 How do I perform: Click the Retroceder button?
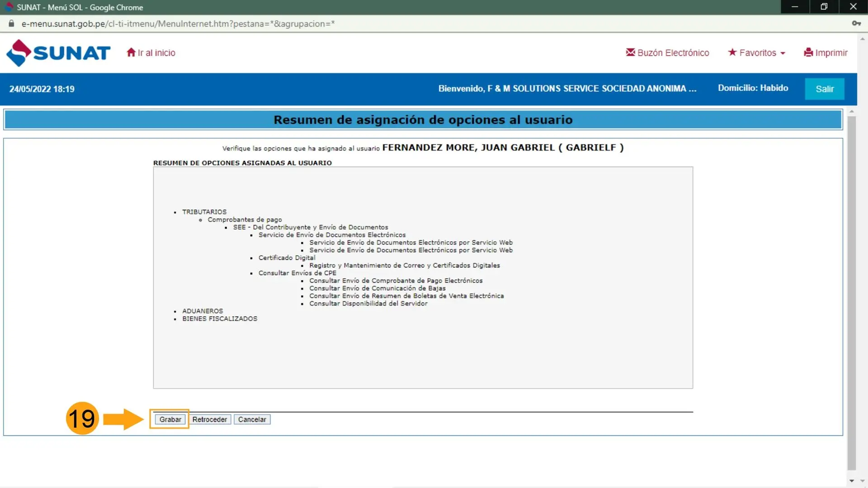coord(210,419)
